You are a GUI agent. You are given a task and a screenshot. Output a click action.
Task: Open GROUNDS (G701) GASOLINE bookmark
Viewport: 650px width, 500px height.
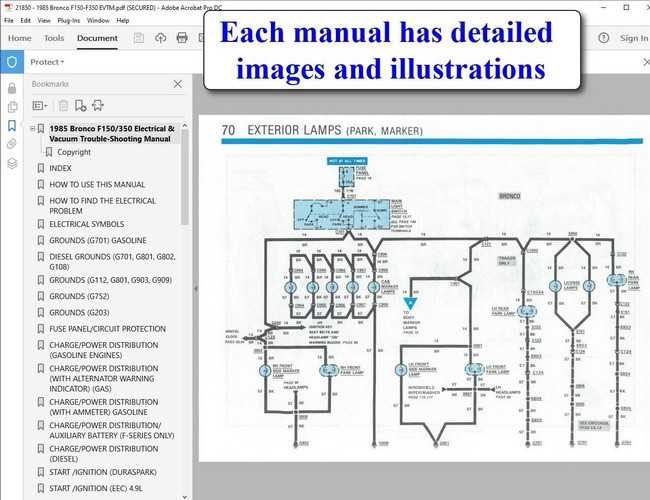pos(98,240)
